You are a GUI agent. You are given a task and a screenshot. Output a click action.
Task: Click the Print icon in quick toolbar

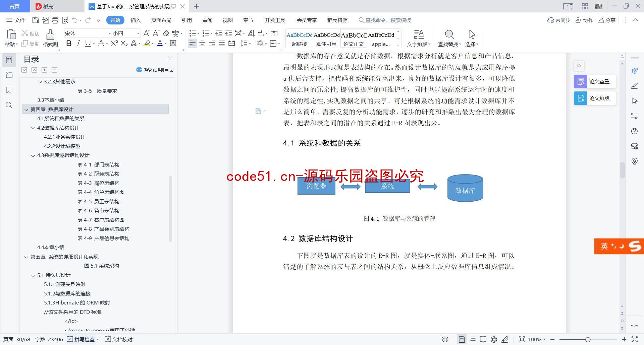pyautogui.click(x=55, y=20)
